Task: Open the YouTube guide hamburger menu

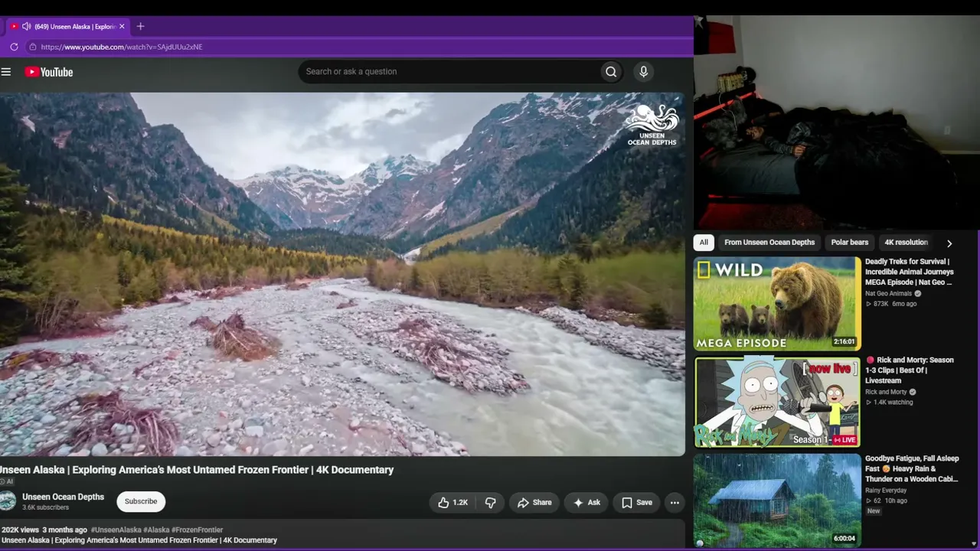Action: [x=6, y=72]
